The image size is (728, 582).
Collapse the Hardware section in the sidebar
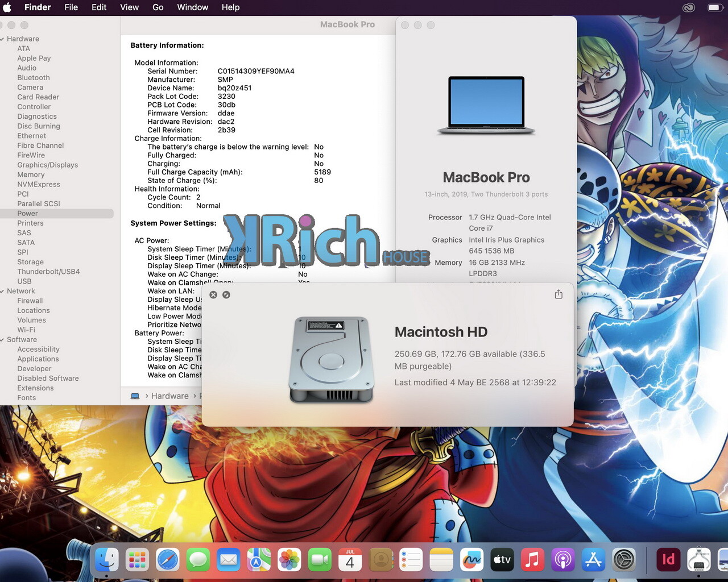[3, 39]
